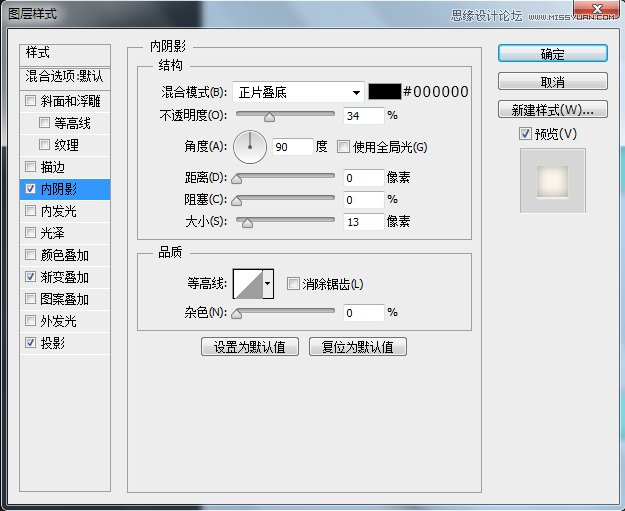The image size is (625, 511).
Task: Open the 等高线 contour picker arrow
Action: click(268, 284)
